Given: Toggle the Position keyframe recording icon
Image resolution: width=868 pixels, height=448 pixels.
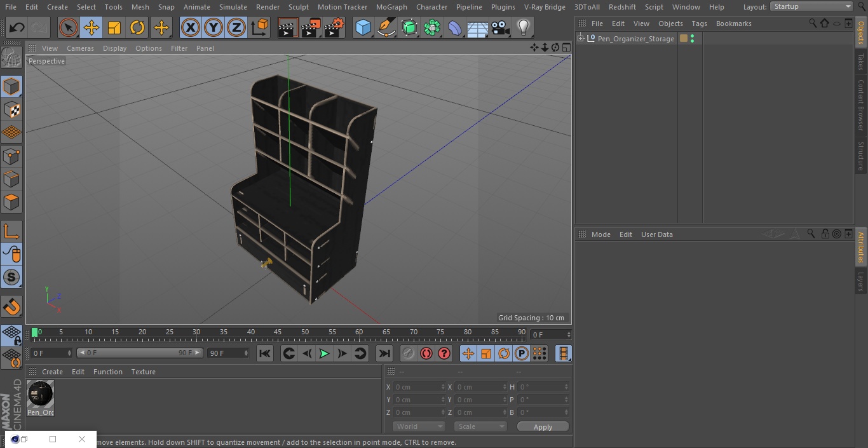Looking at the screenshot, I should point(468,353).
